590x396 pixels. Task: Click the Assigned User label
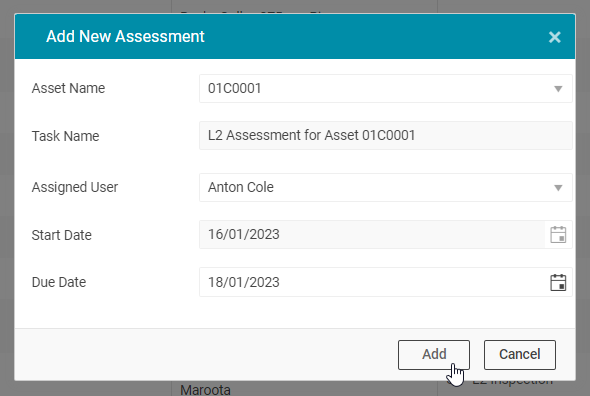click(75, 187)
